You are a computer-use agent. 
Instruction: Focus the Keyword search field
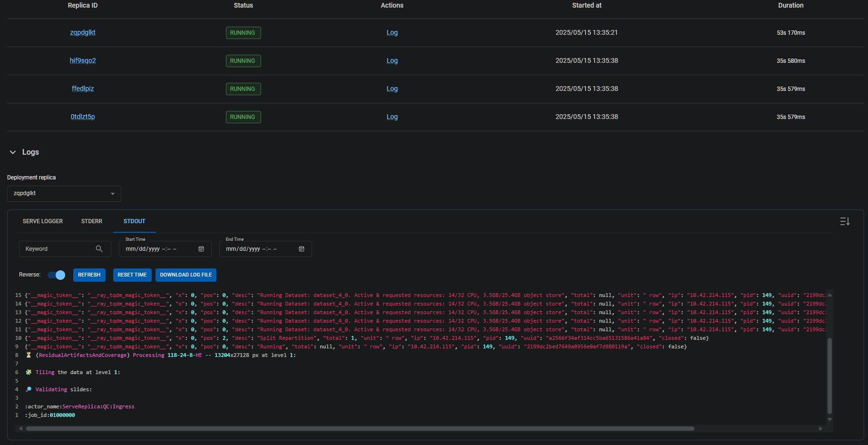(65, 249)
